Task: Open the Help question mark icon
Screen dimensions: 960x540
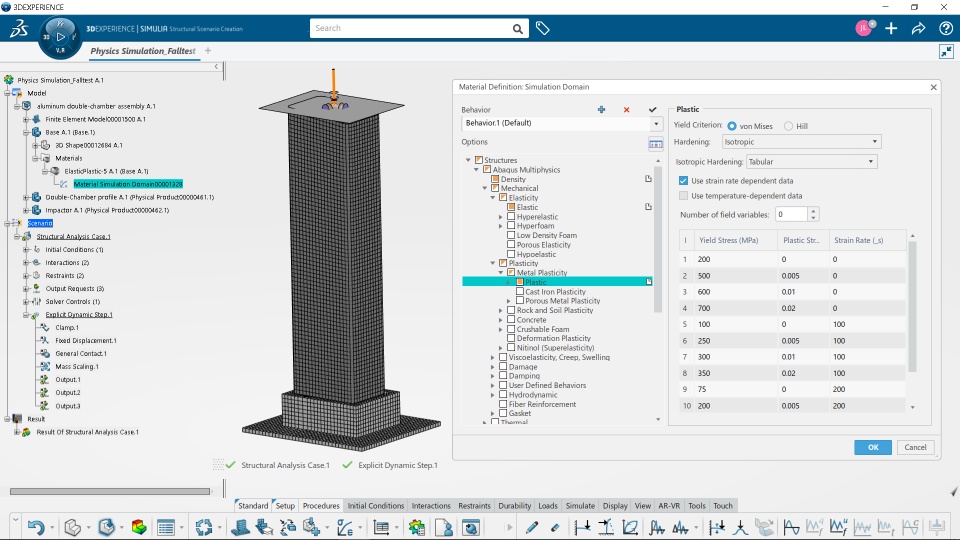Action: pyautogui.click(x=944, y=28)
